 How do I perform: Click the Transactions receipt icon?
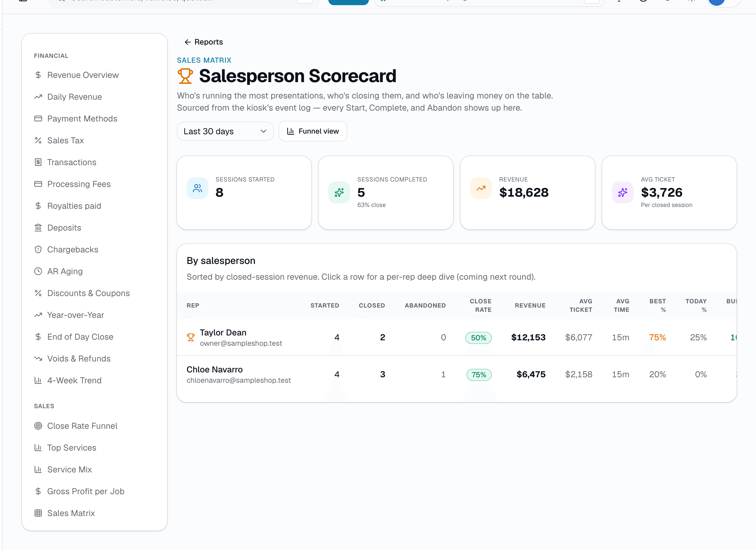(x=38, y=162)
